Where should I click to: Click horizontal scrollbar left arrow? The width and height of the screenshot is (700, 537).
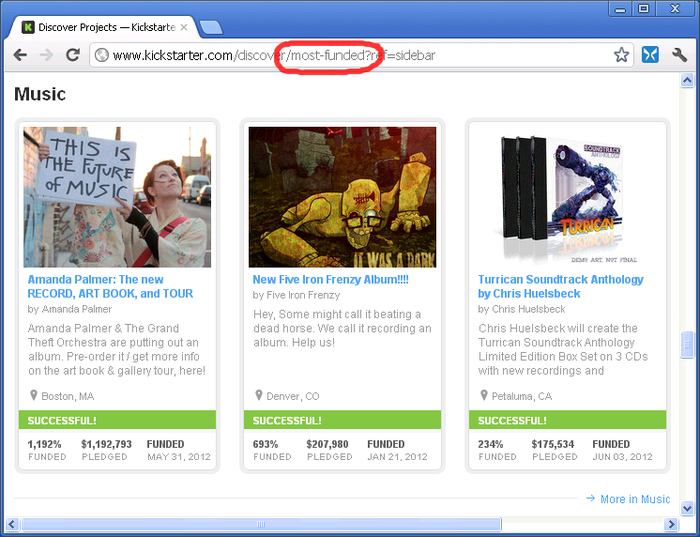click(x=12, y=524)
